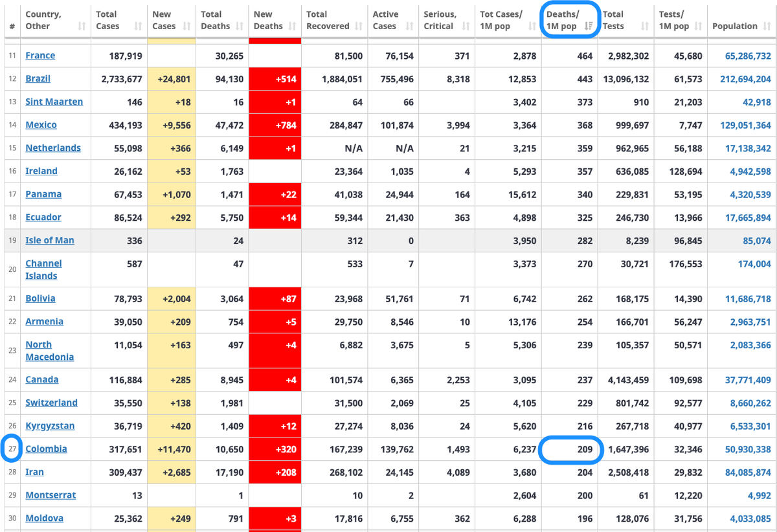Open the Netherlands country link
The image size is (777, 532).
pos(53,148)
